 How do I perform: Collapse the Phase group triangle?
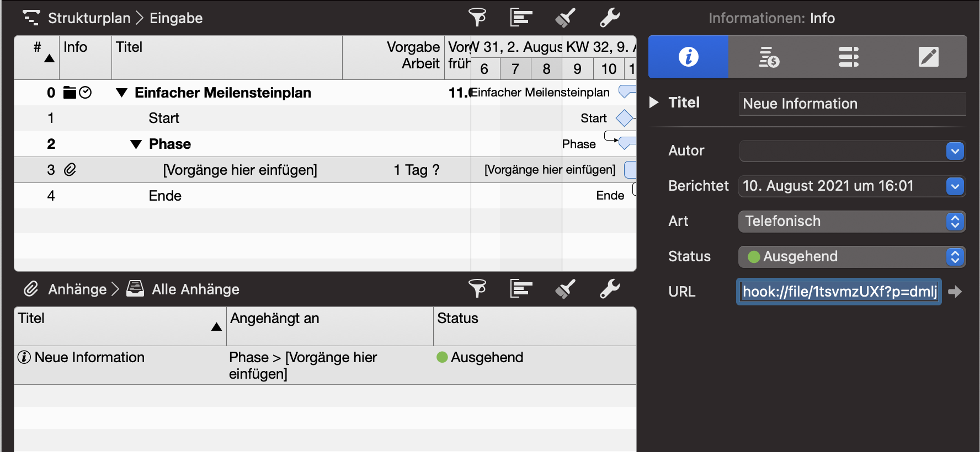[x=136, y=144]
